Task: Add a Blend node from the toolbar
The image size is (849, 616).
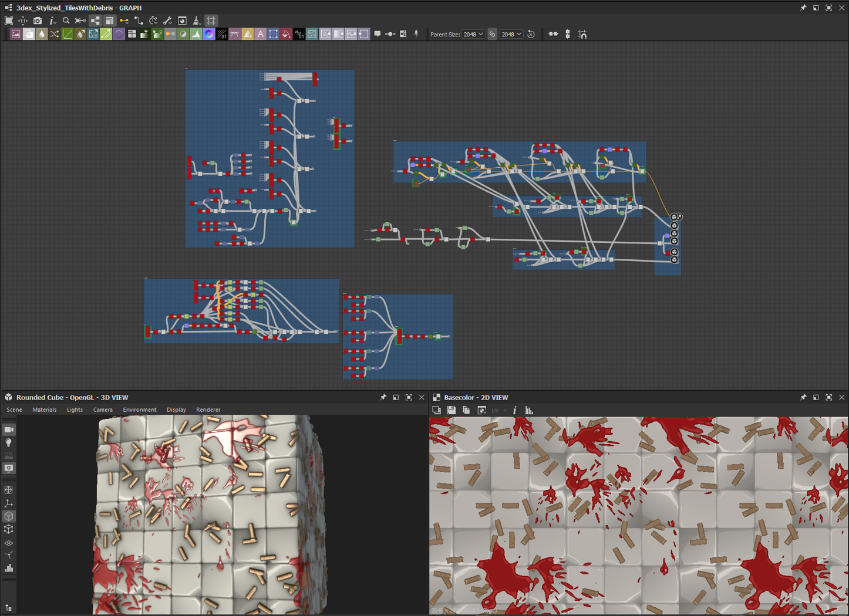Action: [x=29, y=35]
